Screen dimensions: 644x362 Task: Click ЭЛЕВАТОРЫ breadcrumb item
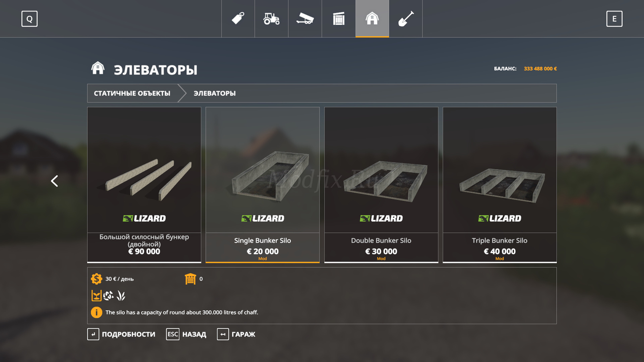[215, 93]
